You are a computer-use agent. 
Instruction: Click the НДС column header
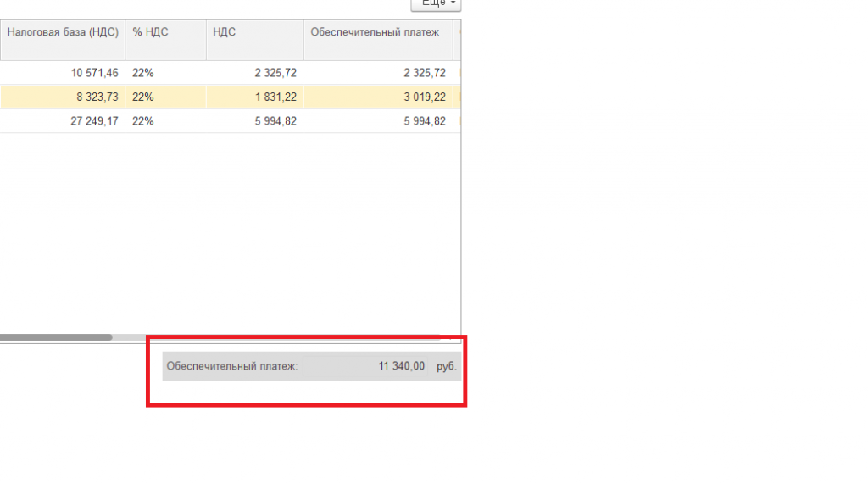click(x=254, y=40)
